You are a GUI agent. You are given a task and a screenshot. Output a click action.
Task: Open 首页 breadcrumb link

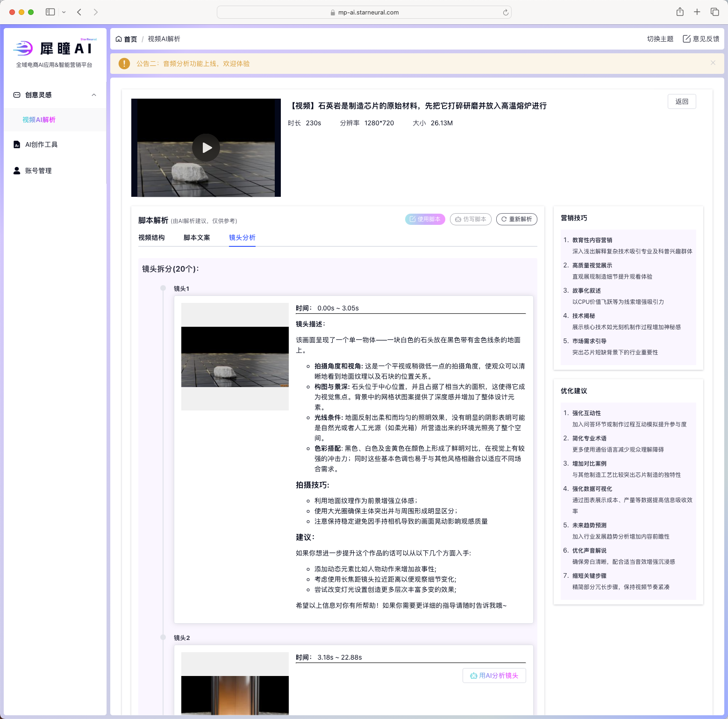point(130,39)
